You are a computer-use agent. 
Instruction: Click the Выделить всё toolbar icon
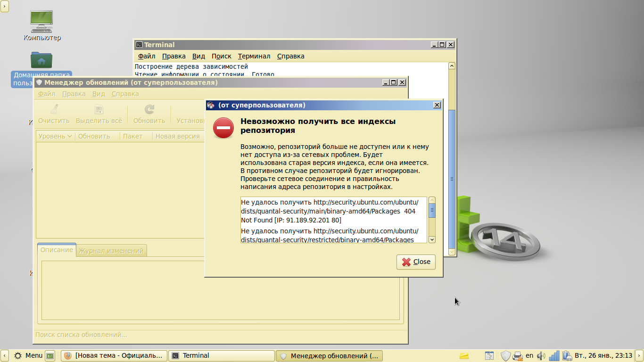click(x=99, y=110)
